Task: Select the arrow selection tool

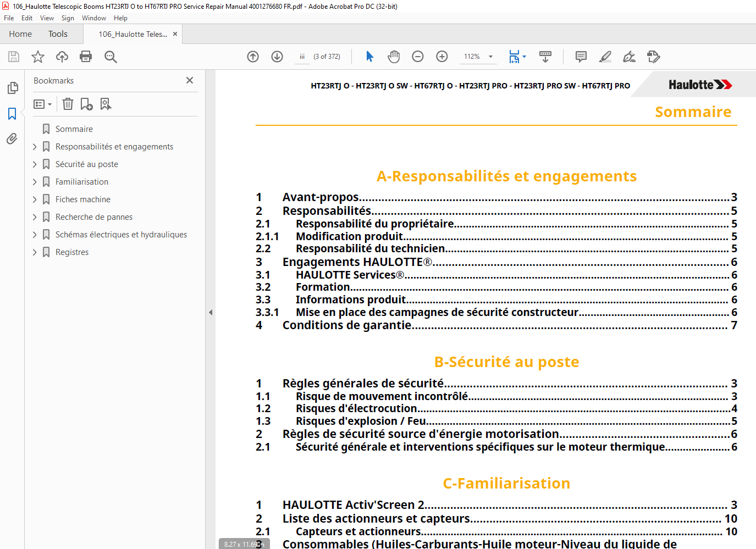Action: coord(369,57)
